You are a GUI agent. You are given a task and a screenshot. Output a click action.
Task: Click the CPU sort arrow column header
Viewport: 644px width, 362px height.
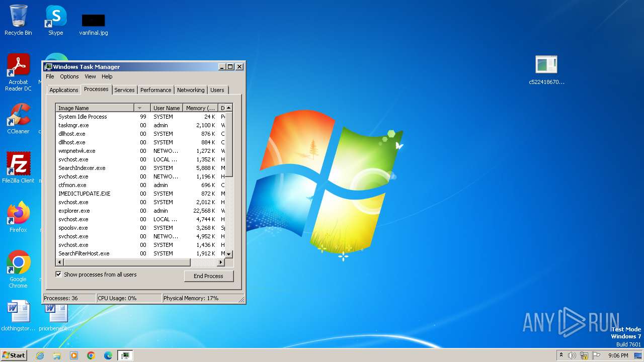142,108
